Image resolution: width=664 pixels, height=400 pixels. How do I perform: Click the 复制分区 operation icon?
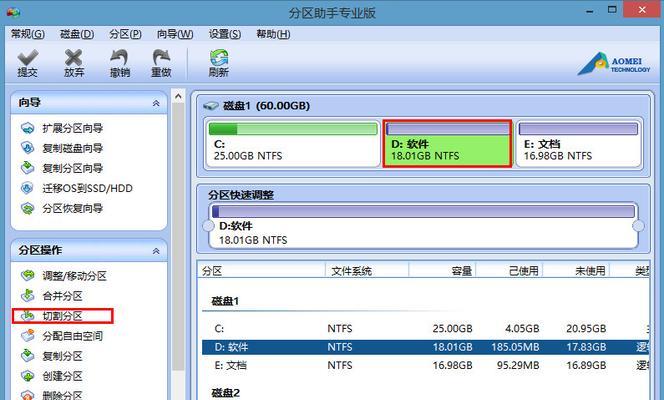(x=28, y=356)
